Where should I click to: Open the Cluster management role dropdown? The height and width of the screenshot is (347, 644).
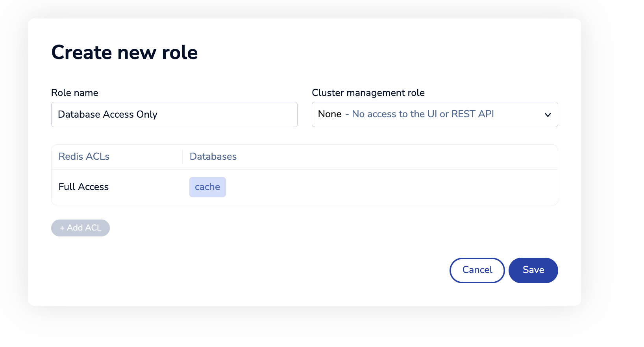coord(434,114)
